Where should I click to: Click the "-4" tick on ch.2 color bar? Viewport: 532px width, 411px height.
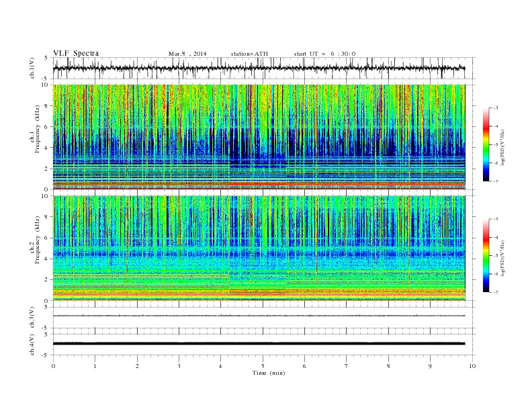(x=495, y=237)
